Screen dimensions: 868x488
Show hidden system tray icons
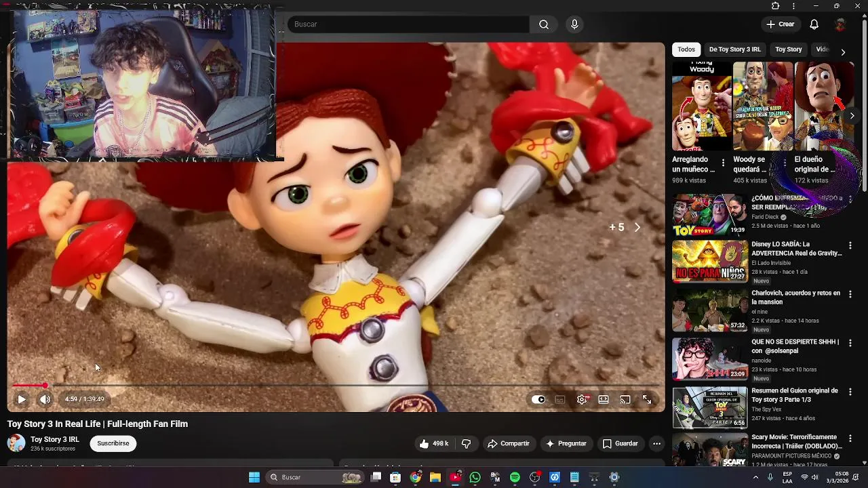754,477
